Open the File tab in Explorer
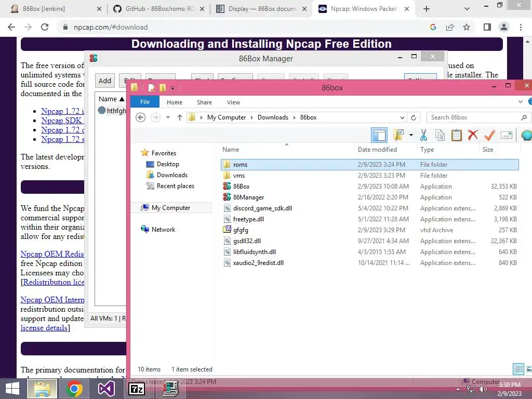The width and height of the screenshot is (532, 399). click(x=145, y=102)
